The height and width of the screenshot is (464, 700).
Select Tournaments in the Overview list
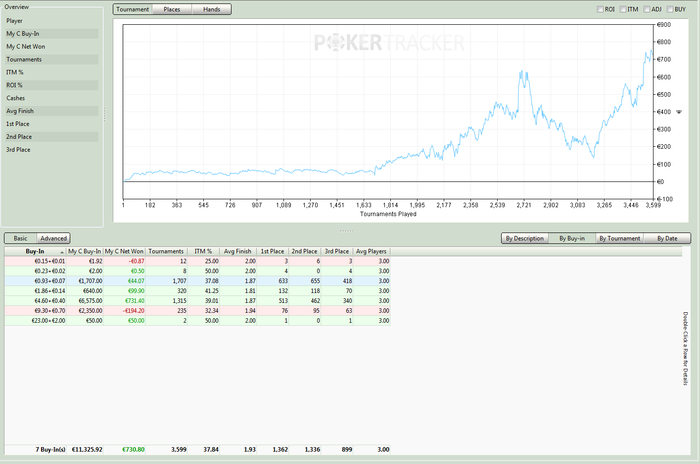(x=51, y=60)
